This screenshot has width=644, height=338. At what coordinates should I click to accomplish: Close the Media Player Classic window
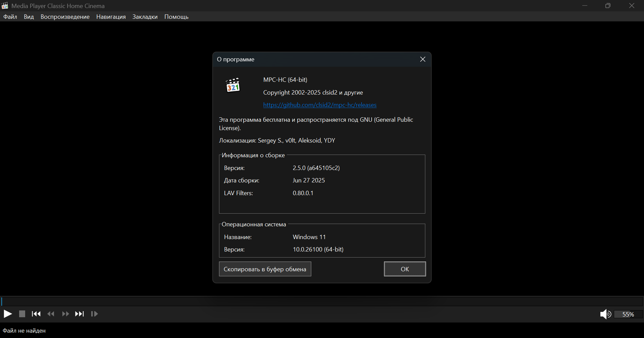click(x=632, y=6)
